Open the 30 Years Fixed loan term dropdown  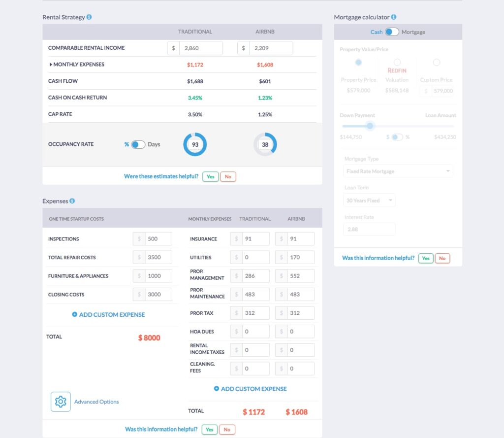[369, 200]
